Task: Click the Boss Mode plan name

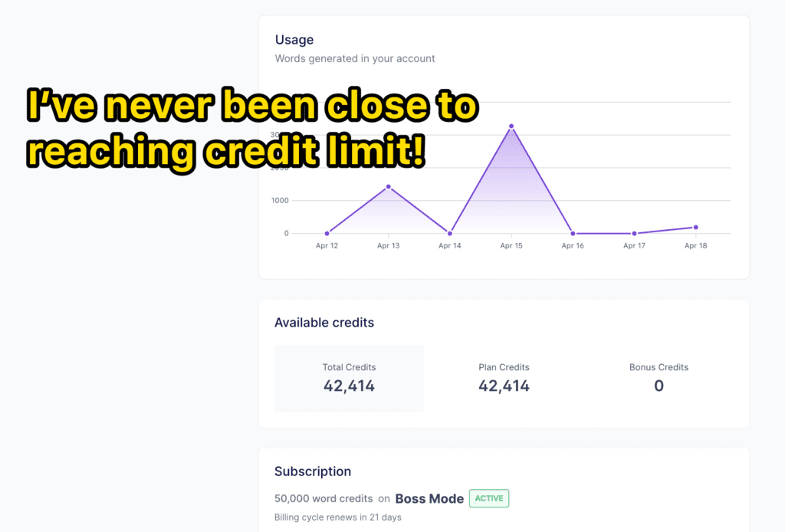Action: (x=429, y=499)
